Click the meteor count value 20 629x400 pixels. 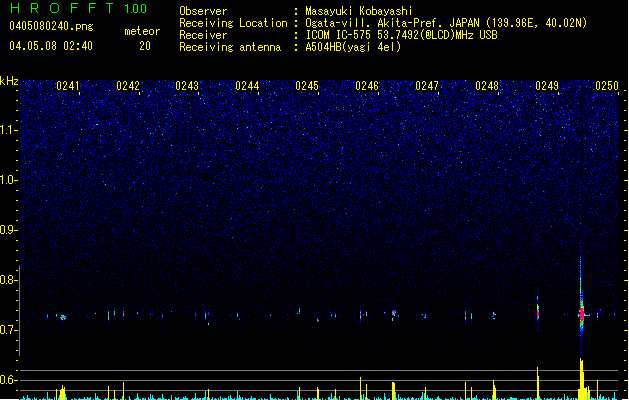pos(145,46)
